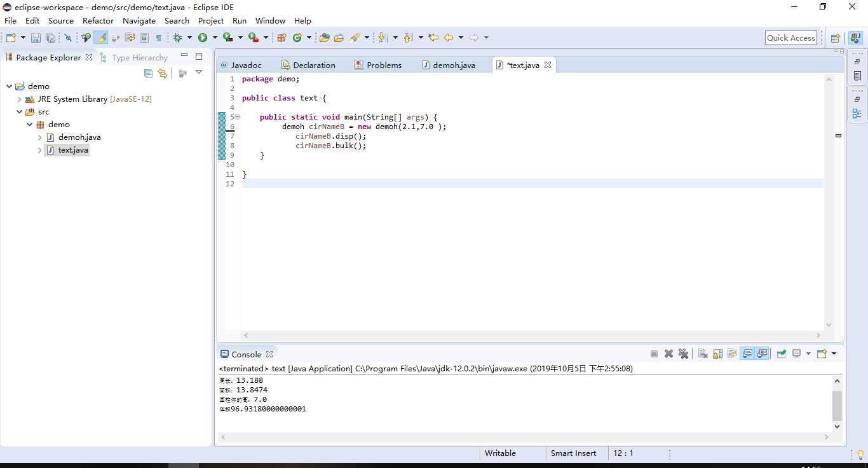Click the Next Annotation arrow icon
The image size is (868, 468).
pos(382,38)
